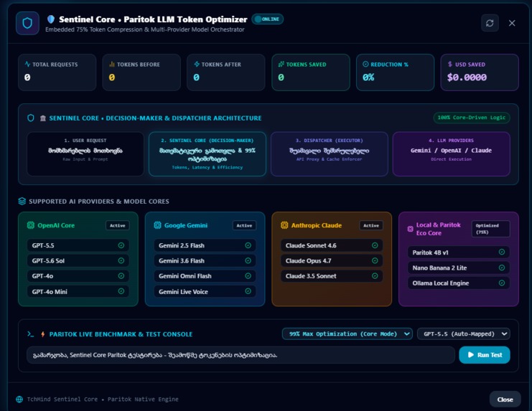
Task: Click the Google Gemini Active badge
Action: (244, 225)
